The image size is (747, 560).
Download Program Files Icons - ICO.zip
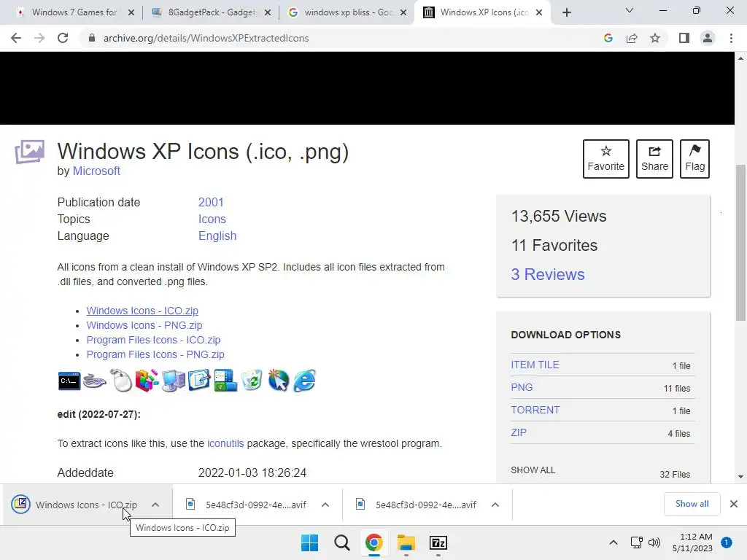tap(153, 340)
